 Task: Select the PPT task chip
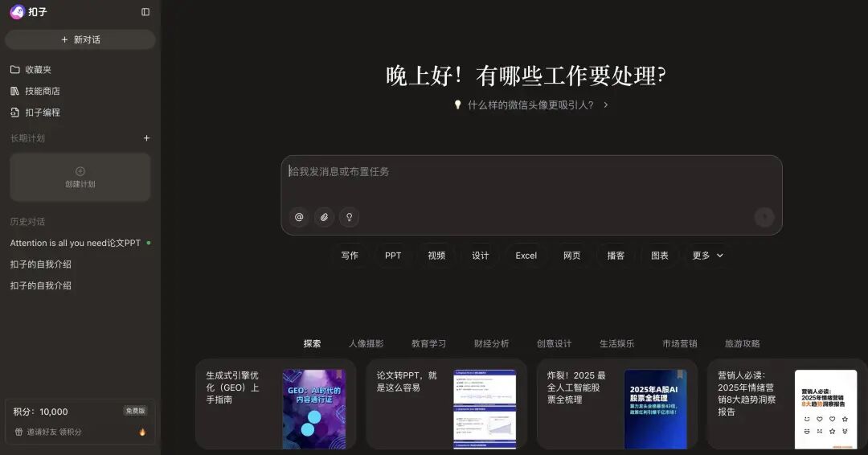[x=393, y=255]
